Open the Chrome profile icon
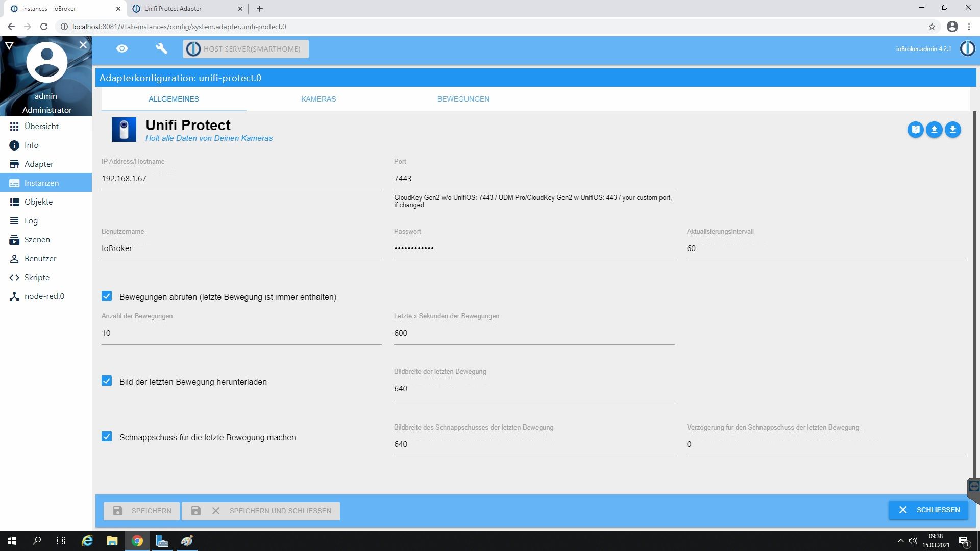Screen dimensions: 980x551 point(952,27)
